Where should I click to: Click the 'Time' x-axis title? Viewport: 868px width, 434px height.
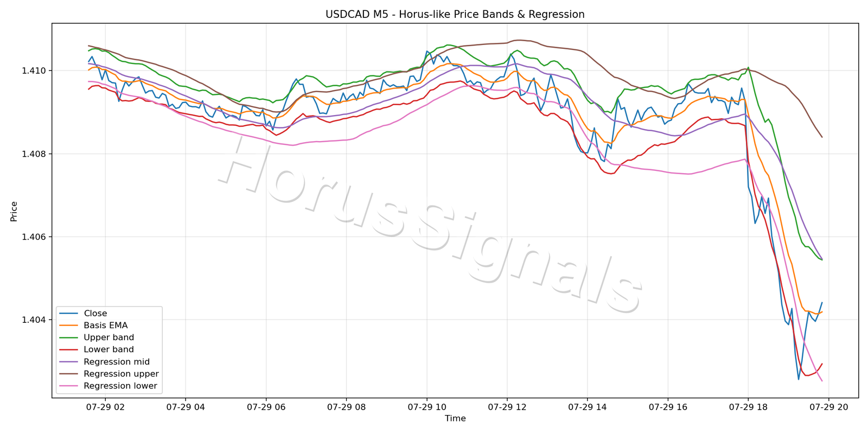pos(455,419)
